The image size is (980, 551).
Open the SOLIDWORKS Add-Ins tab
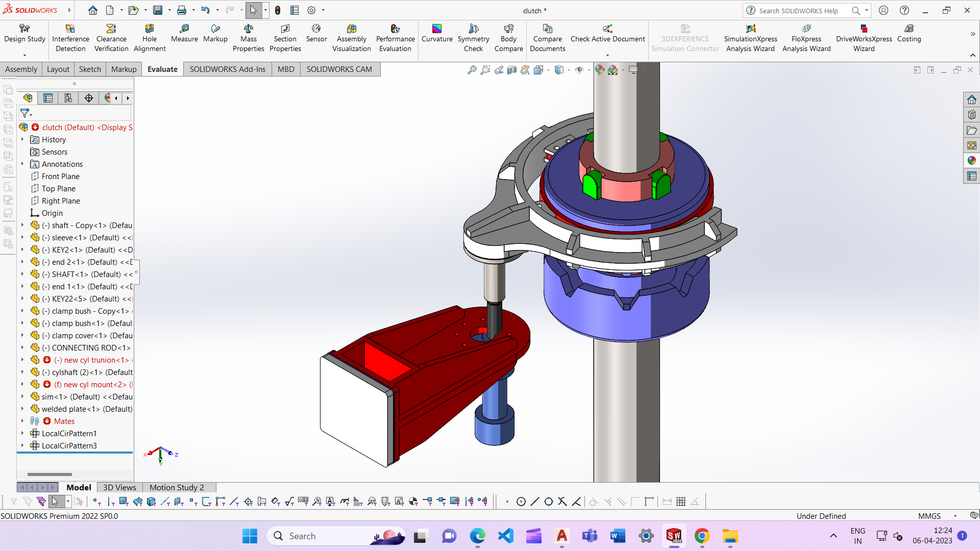[228, 69]
